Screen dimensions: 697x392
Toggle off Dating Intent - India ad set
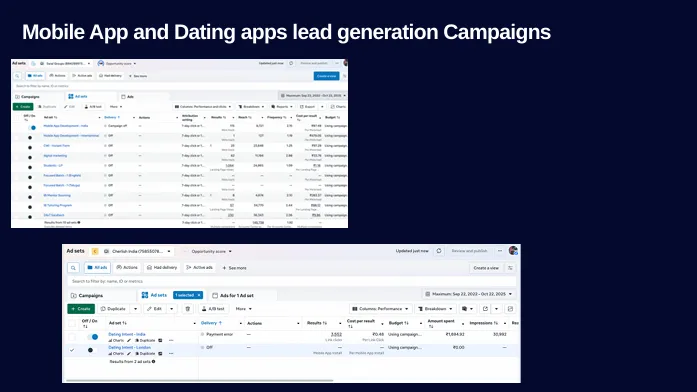(x=93, y=337)
